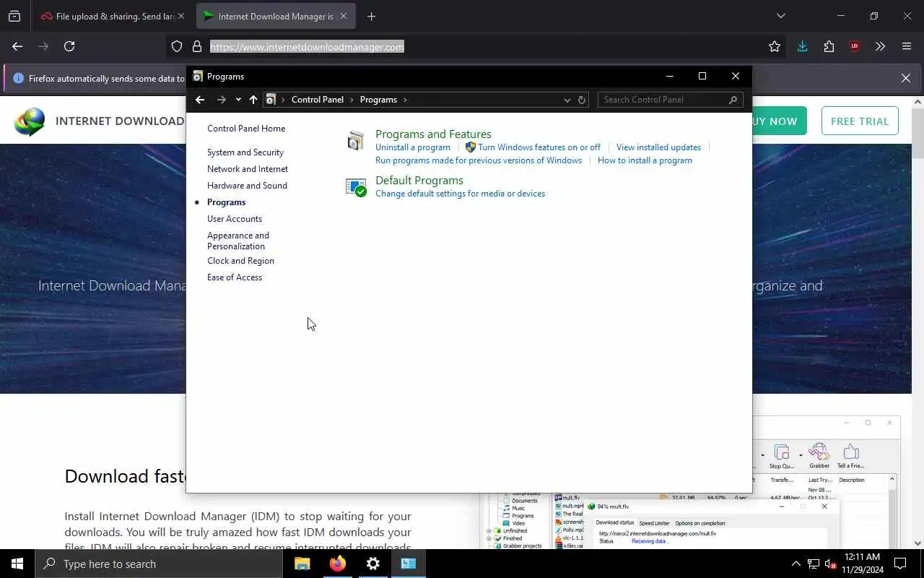Open Hardware and Sound category
Image resolution: width=924 pixels, height=578 pixels.
pyautogui.click(x=247, y=186)
